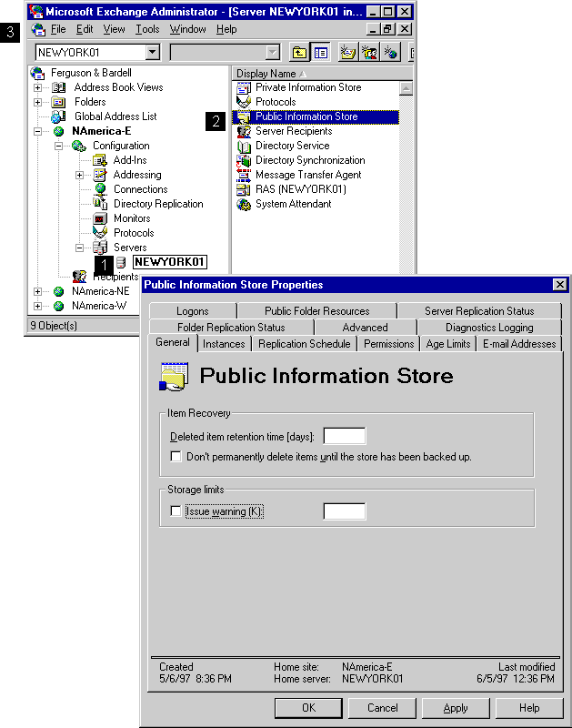Click the Configuration tree icon
The image size is (572, 728).
[79, 146]
